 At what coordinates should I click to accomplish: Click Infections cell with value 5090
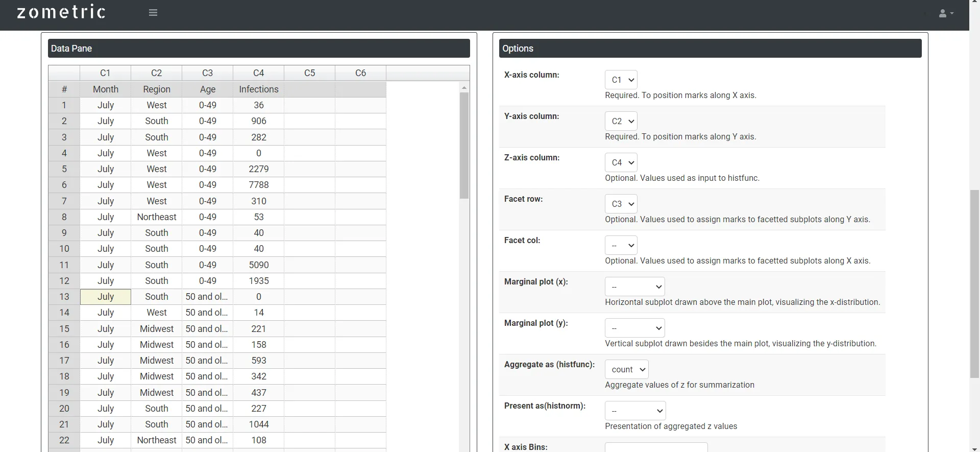(259, 265)
